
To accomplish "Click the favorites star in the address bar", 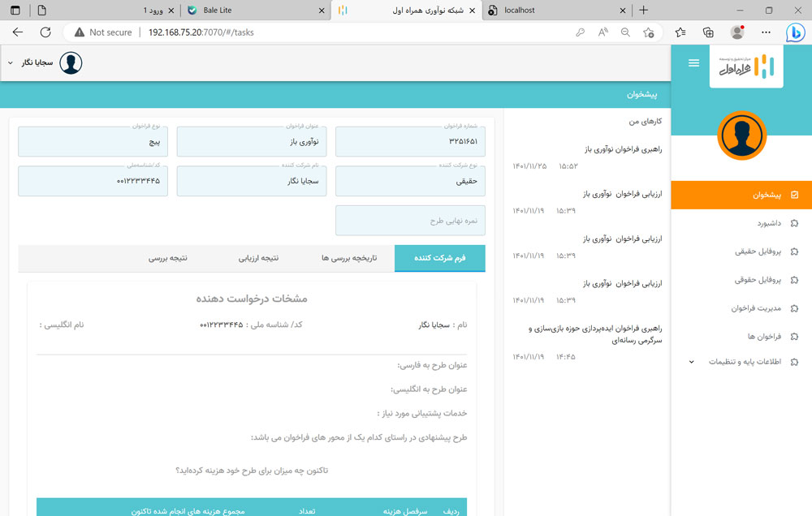I will [650, 32].
